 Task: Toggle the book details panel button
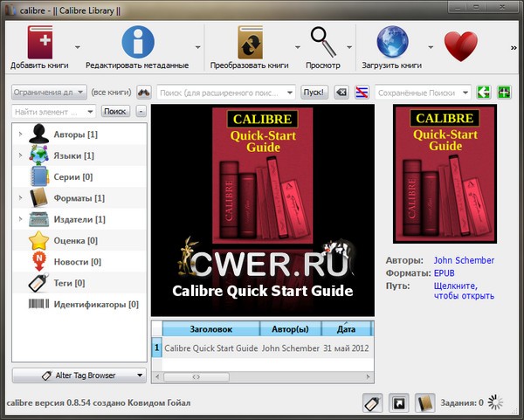click(425, 403)
